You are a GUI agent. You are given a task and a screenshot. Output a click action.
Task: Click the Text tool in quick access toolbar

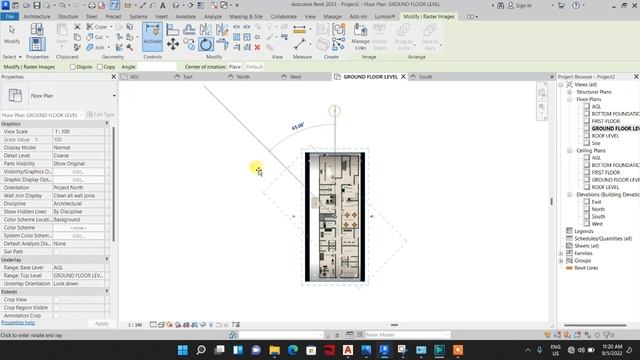(x=163, y=5)
